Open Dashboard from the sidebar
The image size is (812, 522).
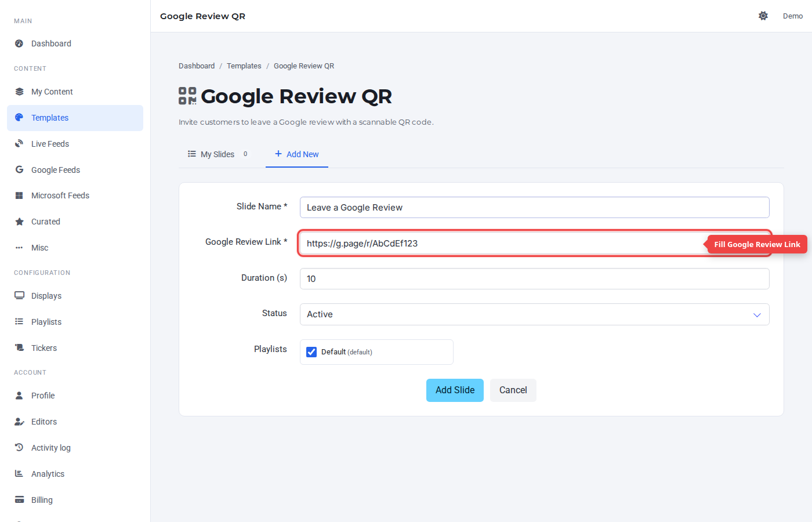pyautogui.click(x=75, y=43)
